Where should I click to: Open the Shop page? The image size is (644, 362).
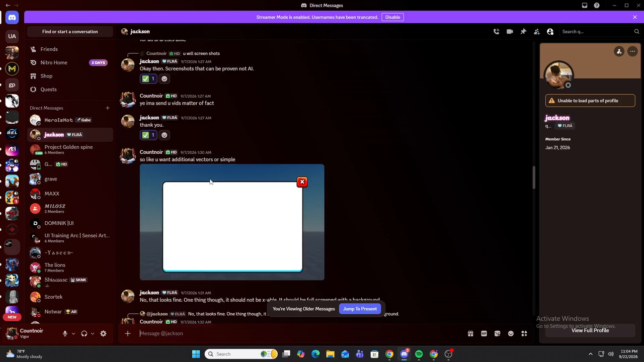(x=70, y=76)
